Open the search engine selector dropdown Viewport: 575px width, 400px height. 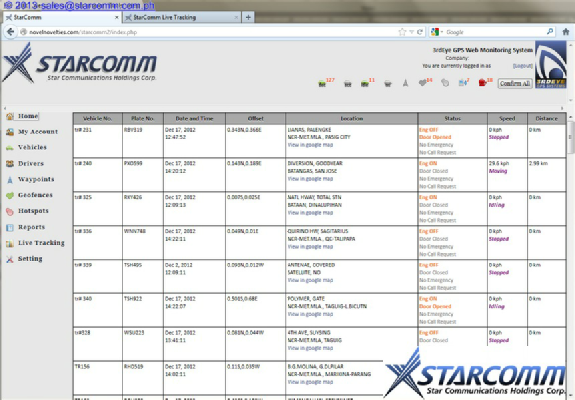(x=437, y=32)
